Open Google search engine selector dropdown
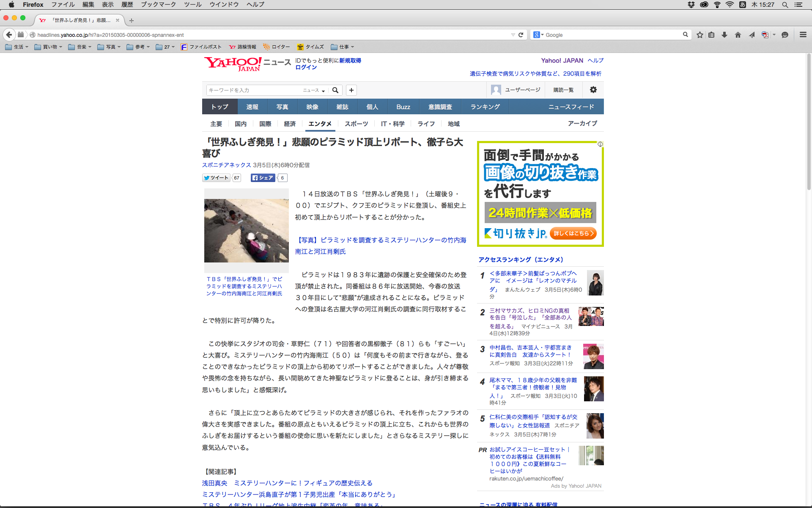This screenshot has width=812, height=508. tap(538, 35)
